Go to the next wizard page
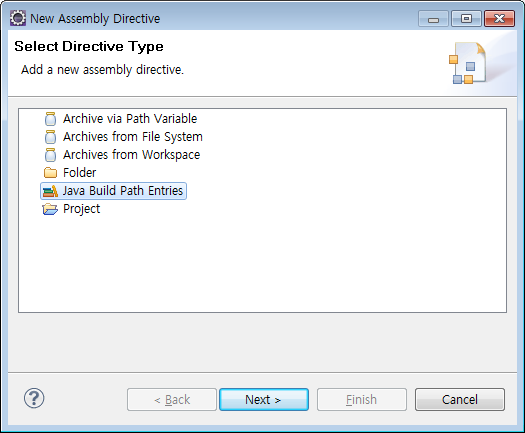The image size is (525, 433). point(264,400)
